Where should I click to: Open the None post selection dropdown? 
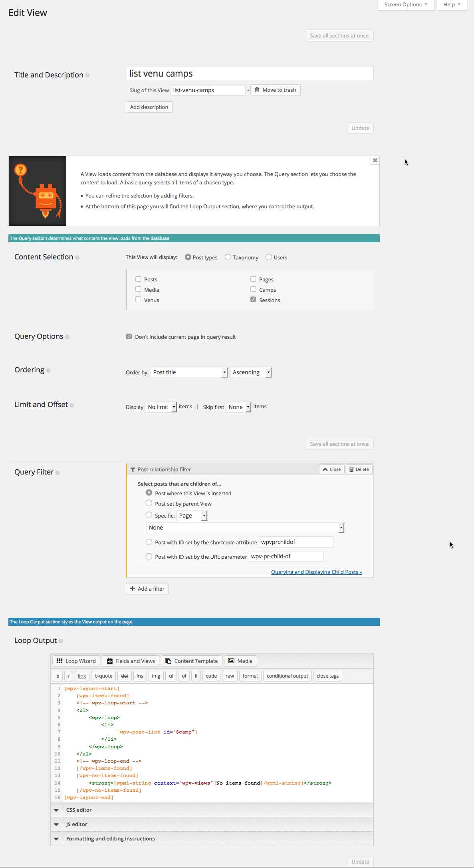[245, 528]
